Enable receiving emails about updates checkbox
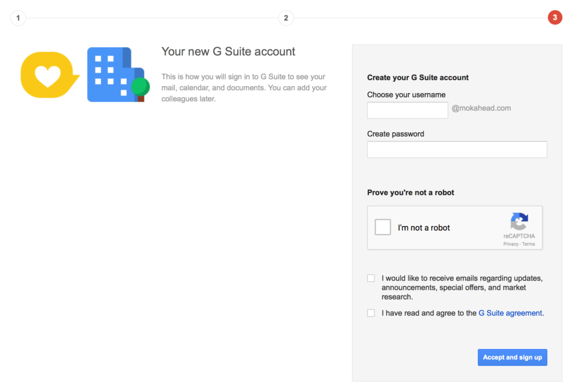Viewport: 581px width, 392px height. [x=371, y=278]
